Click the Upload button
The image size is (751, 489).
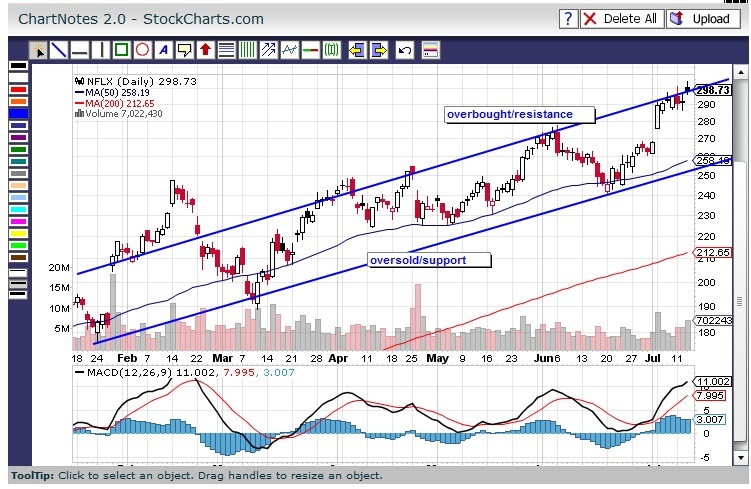coord(703,19)
